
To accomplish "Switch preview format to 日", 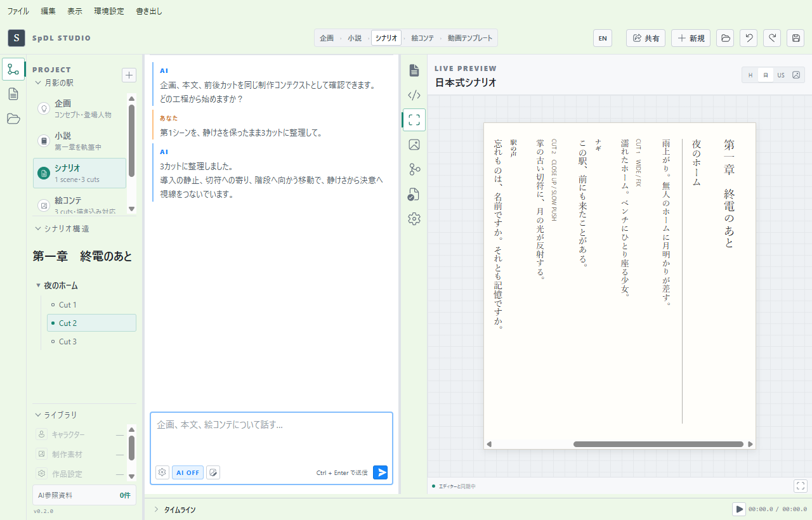I will (766, 75).
